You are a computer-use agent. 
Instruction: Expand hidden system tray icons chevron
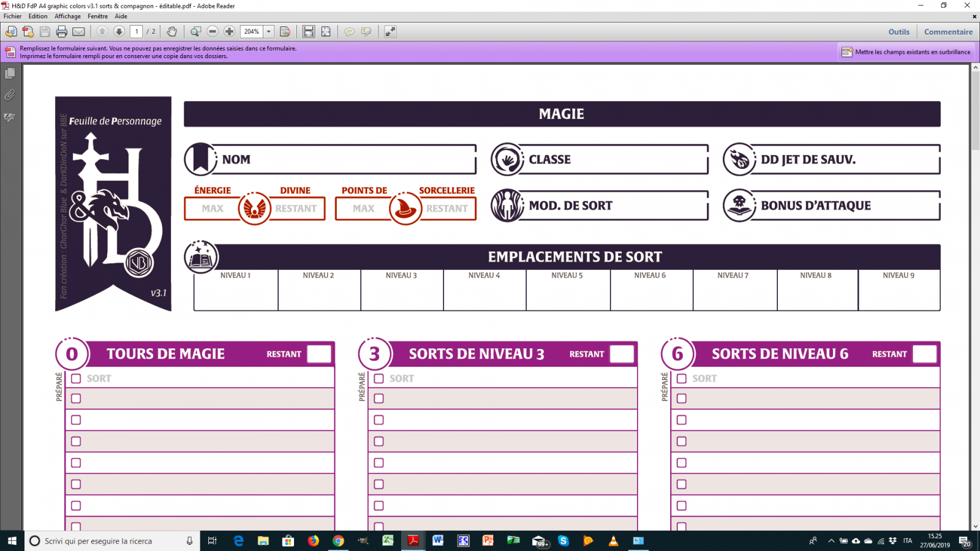[831, 541]
